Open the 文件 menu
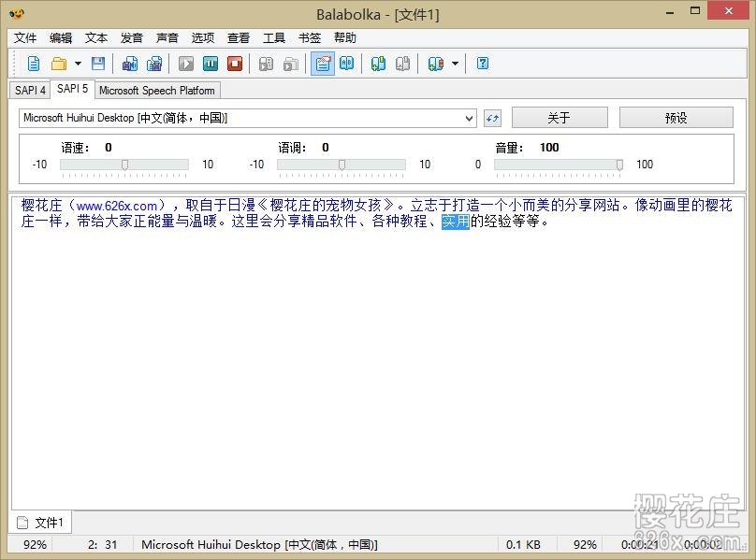This screenshot has width=756, height=560. pos(25,37)
